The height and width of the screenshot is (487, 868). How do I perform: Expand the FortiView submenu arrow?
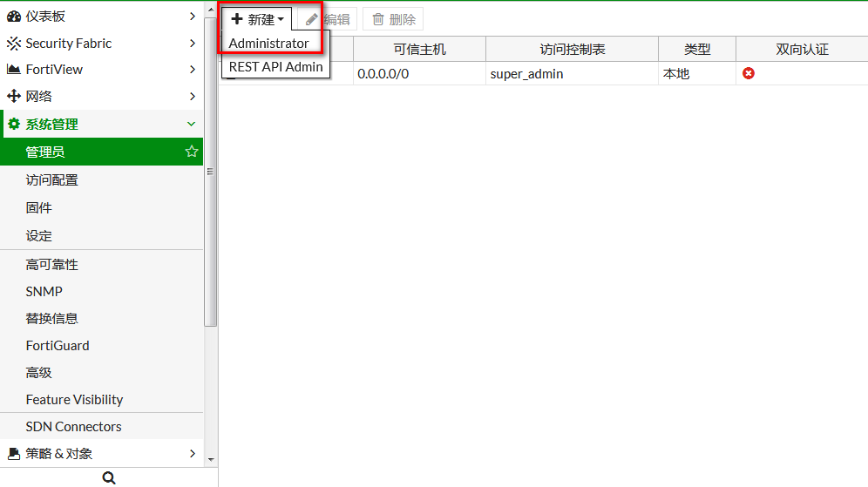click(x=192, y=70)
